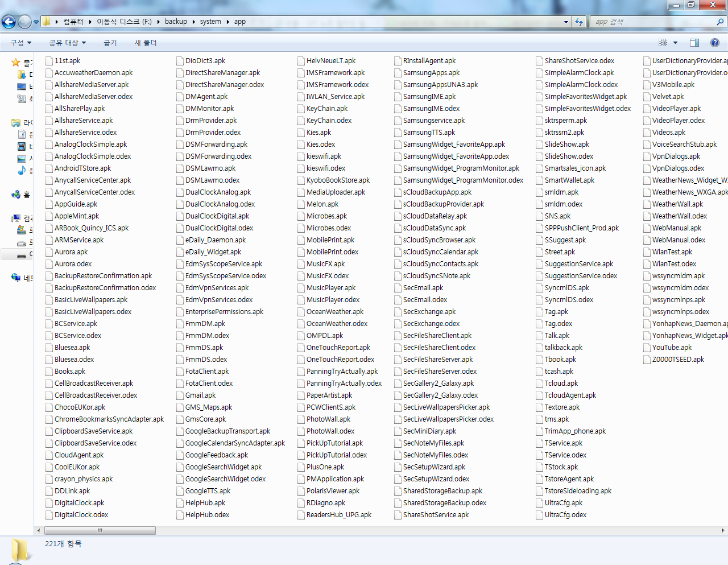Click the horizontal scrollbar thumb
Viewport: 728px width, 565px height.
click(100, 530)
